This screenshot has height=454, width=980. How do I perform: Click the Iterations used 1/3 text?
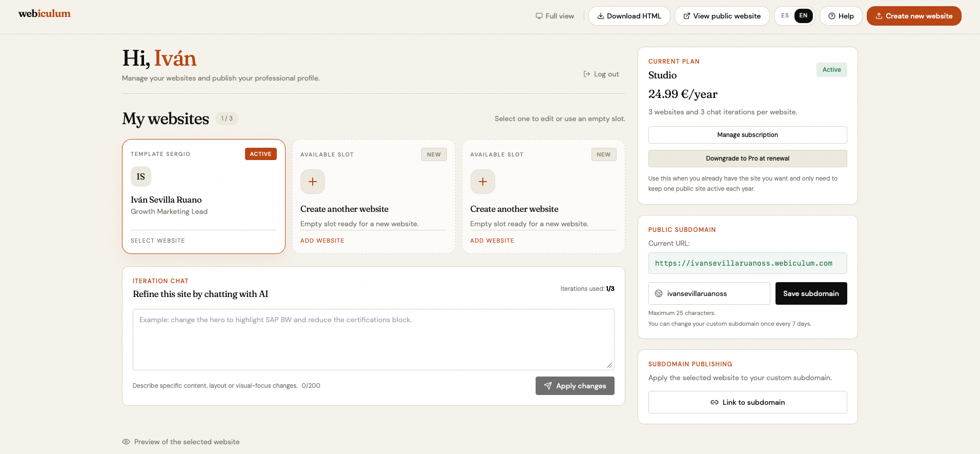tap(587, 289)
